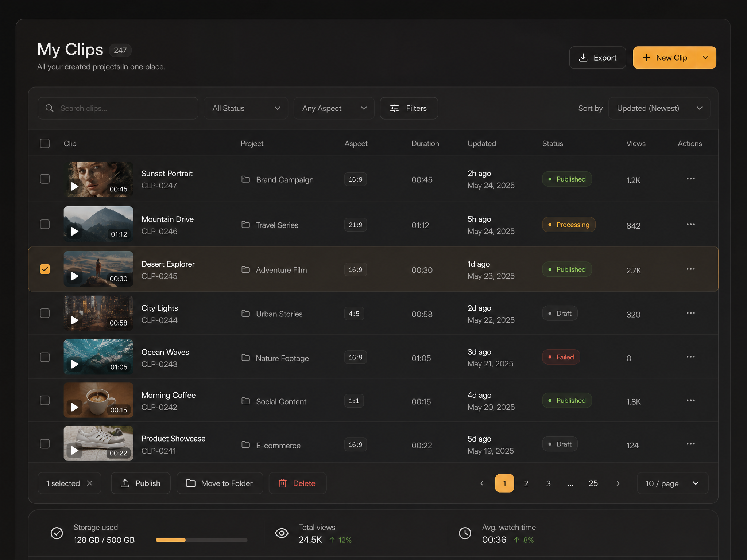
Task: Play the Mountain Drive clip preview
Action: coord(75,232)
